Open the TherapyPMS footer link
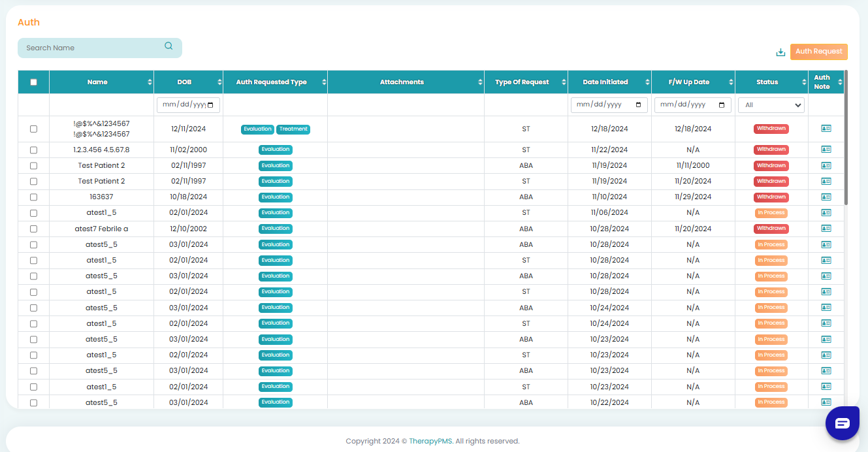This screenshot has width=868, height=452. 430,441
